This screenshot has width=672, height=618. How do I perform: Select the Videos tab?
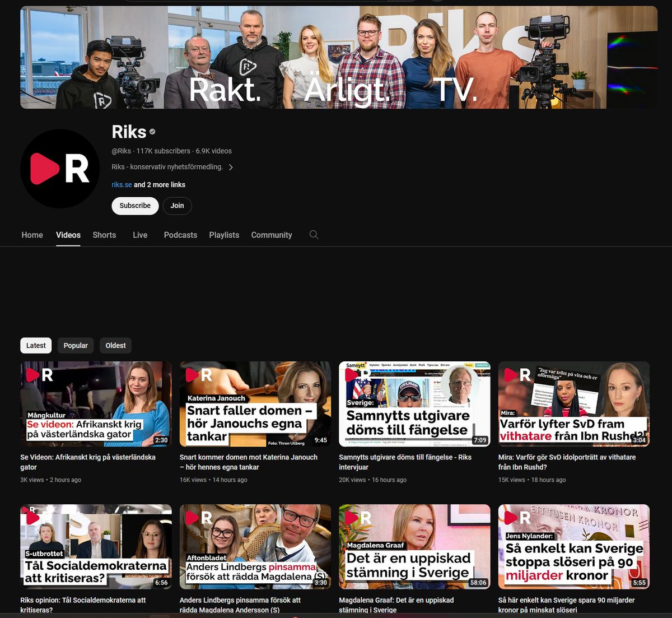pos(68,235)
